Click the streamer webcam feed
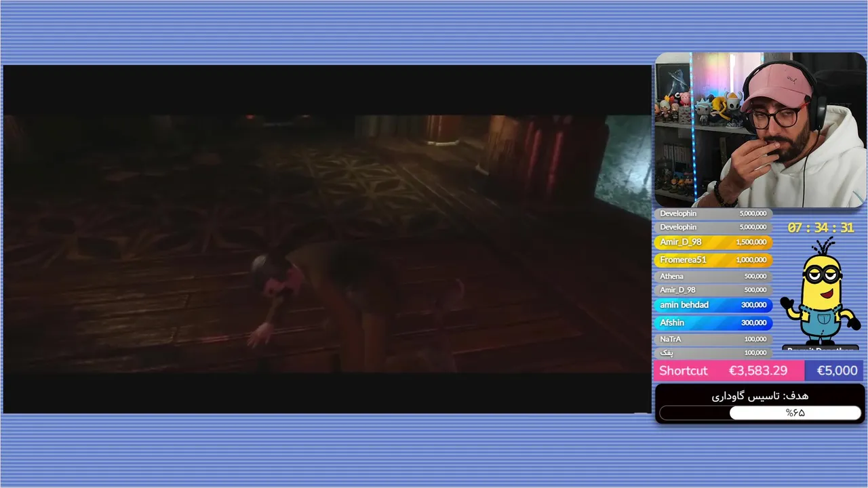 [760, 129]
